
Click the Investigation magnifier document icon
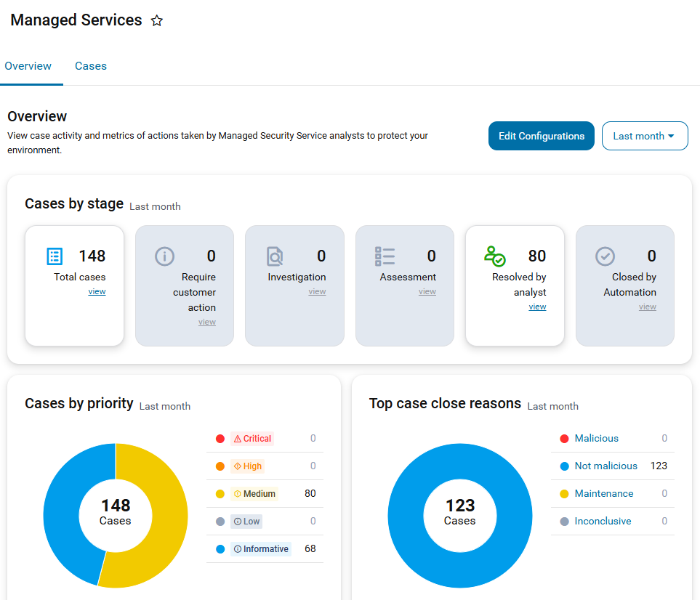(x=275, y=256)
